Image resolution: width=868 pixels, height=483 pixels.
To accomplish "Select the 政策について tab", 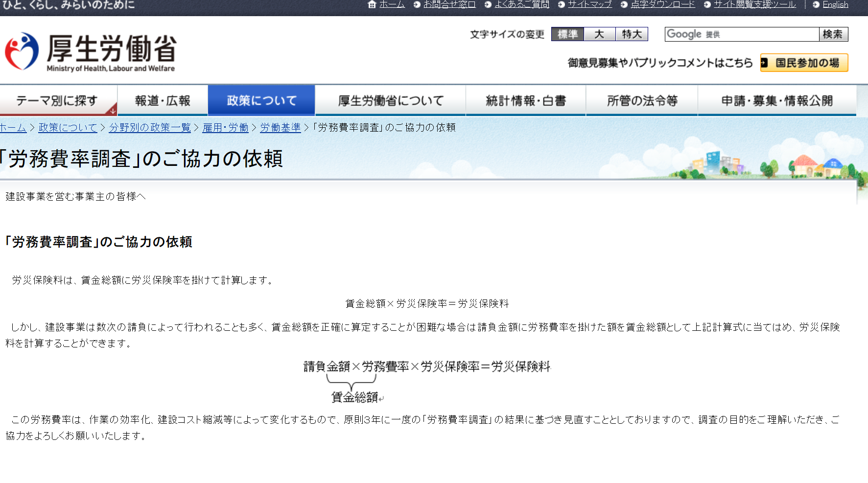I will tap(261, 101).
